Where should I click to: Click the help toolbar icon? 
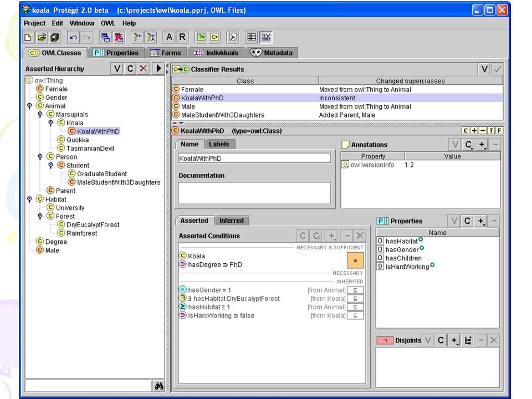[x=267, y=37]
